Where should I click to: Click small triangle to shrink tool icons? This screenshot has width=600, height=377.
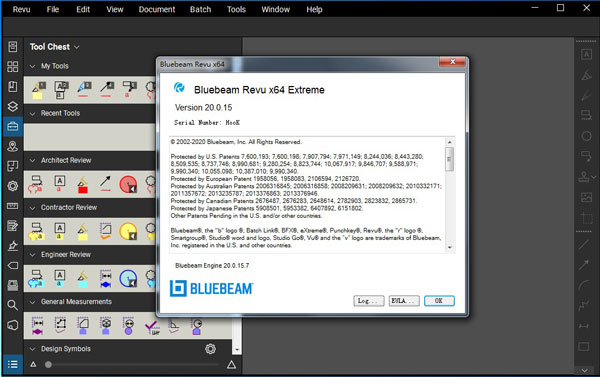33,364
